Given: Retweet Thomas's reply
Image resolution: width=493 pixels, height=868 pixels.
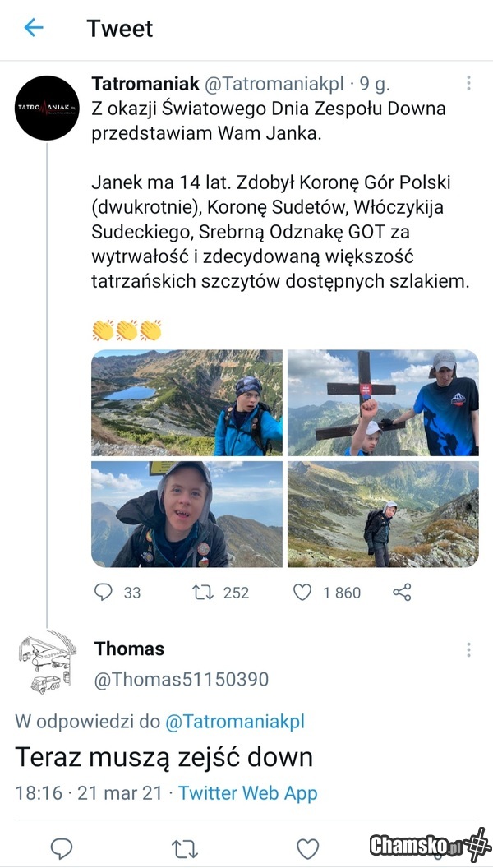Looking at the screenshot, I should [x=184, y=847].
